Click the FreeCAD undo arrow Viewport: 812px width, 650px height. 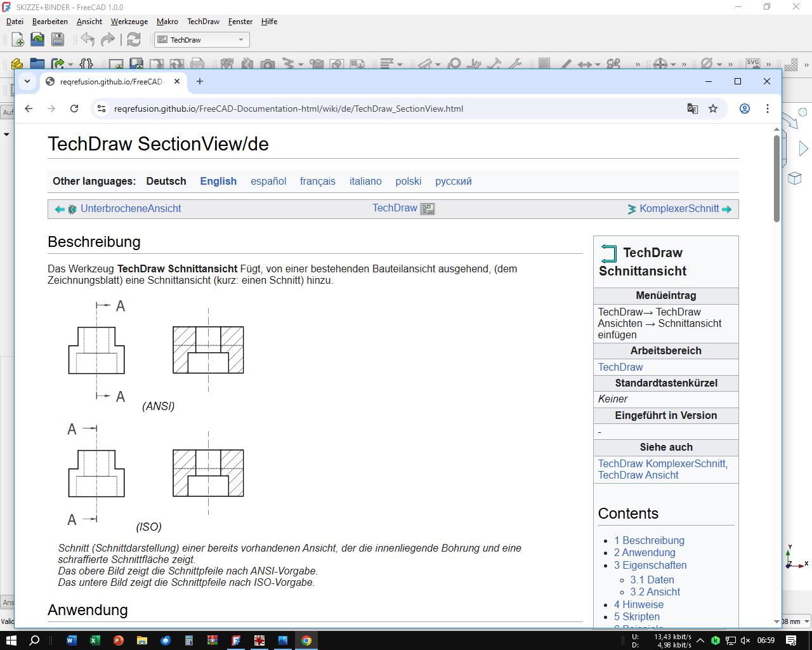coord(88,39)
